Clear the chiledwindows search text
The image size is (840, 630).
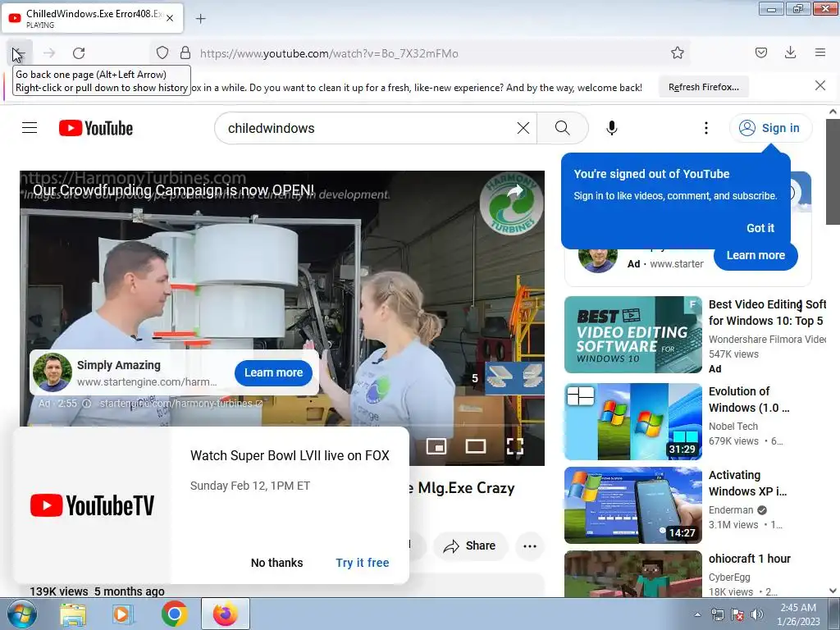523,128
